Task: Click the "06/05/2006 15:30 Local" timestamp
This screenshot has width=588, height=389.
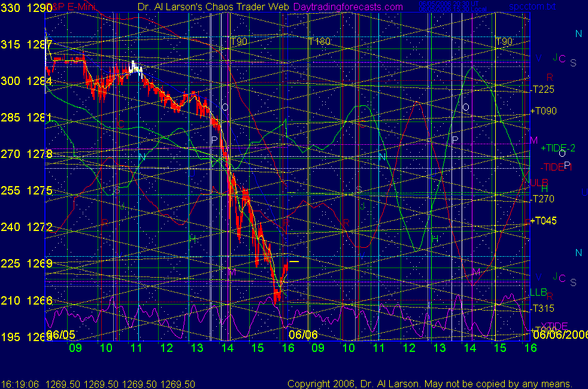Action: coord(453,9)
